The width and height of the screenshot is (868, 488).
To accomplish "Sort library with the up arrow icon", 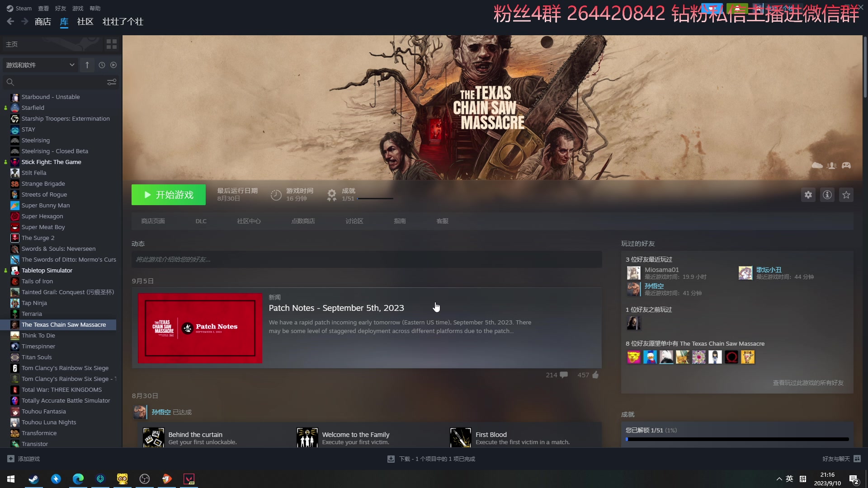I will click(x=87, y=65).
